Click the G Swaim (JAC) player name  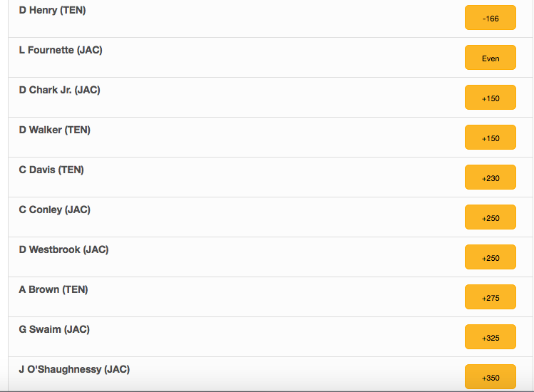pyautogui.click(x=54, y=329)
